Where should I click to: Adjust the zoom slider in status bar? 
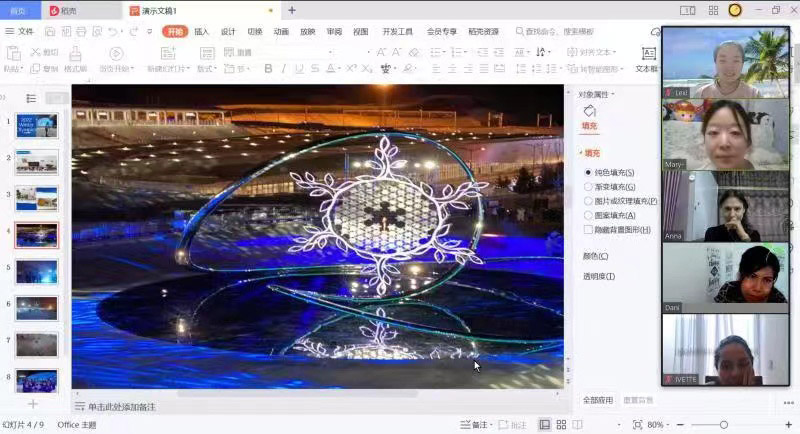coord(723,425)
